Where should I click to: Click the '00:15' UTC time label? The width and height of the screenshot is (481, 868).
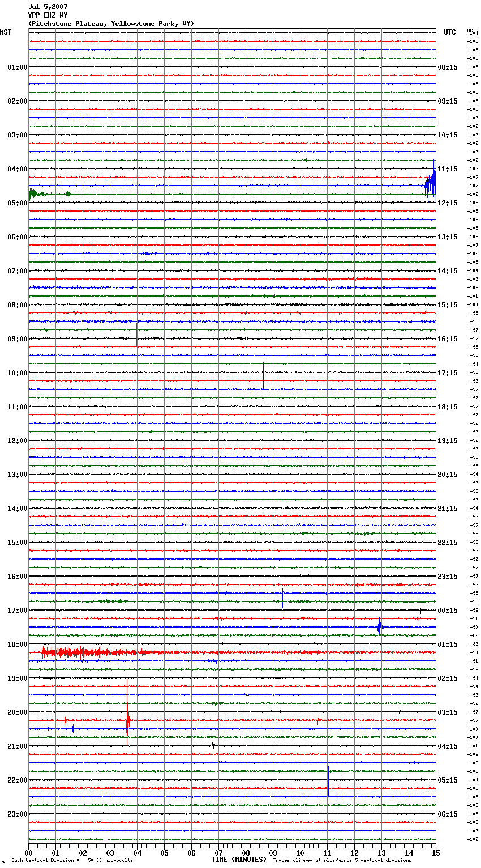448,611
